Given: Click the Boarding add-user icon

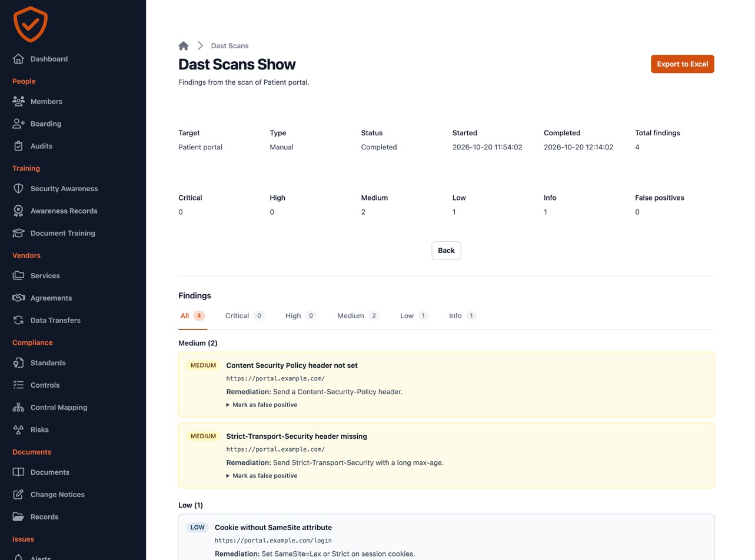Looking at the screenshot, I should [18, 124].
